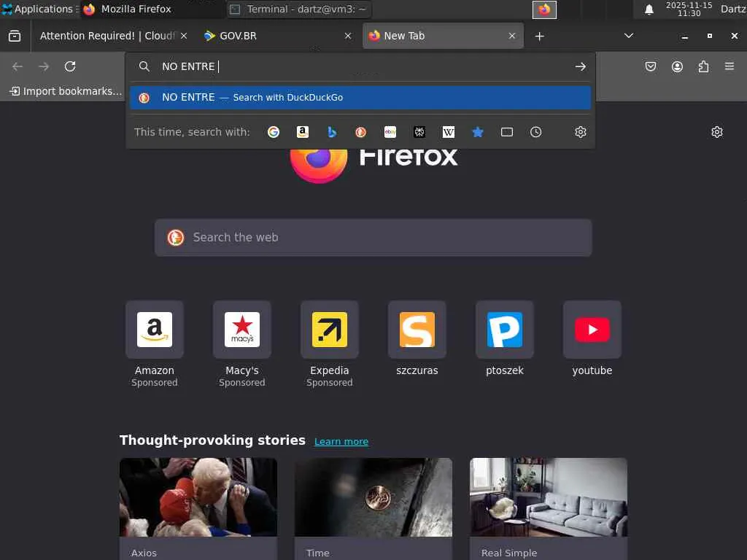Close the Attention Required tab
This screenshot has width=747, height=560.
click(184, 36)
